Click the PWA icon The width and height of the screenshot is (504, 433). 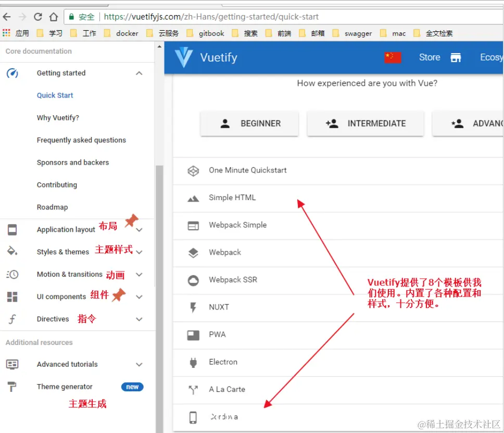tap(193, 335)
